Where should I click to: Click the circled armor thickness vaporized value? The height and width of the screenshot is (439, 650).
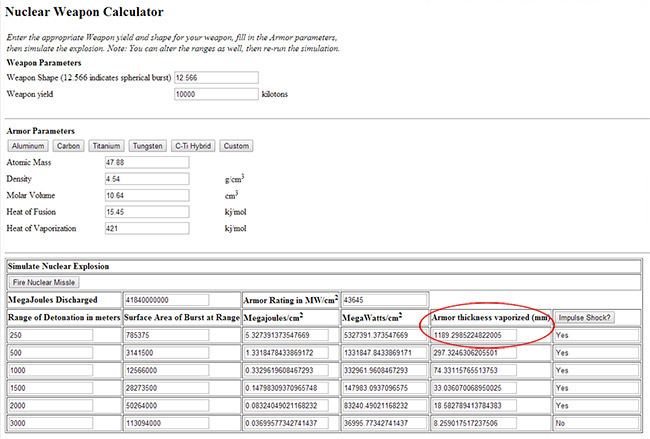490,335
